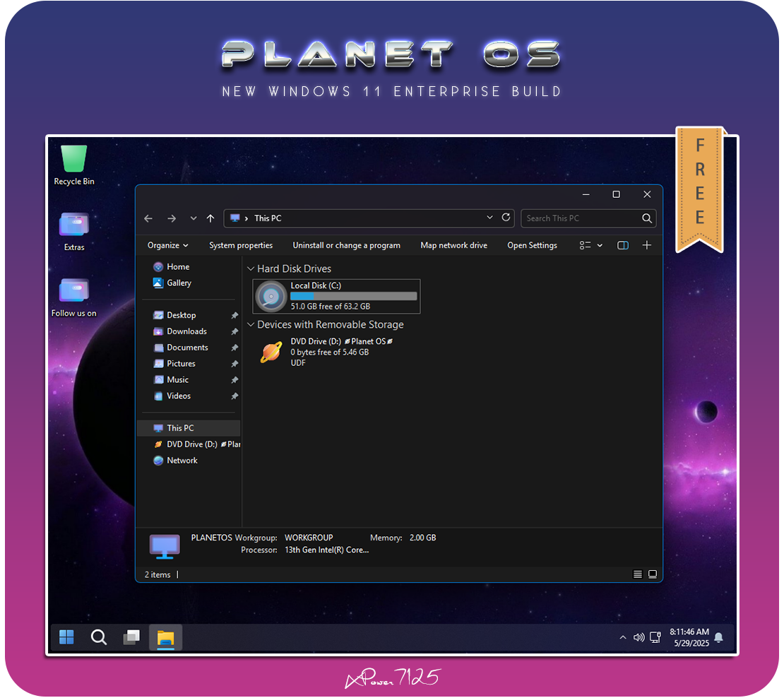Open network status in system tray
The image size is (784, 698).
(x=655, y=637)
